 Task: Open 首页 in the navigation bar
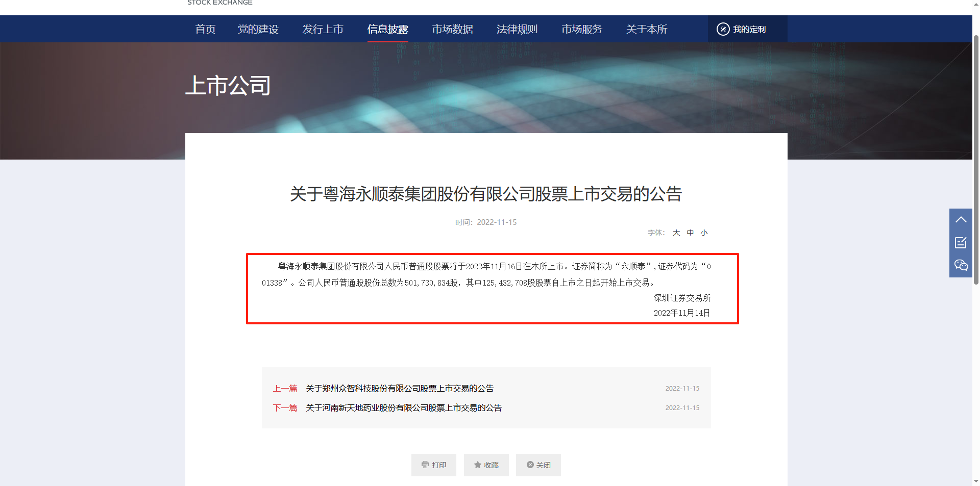(x=205, y=29)
